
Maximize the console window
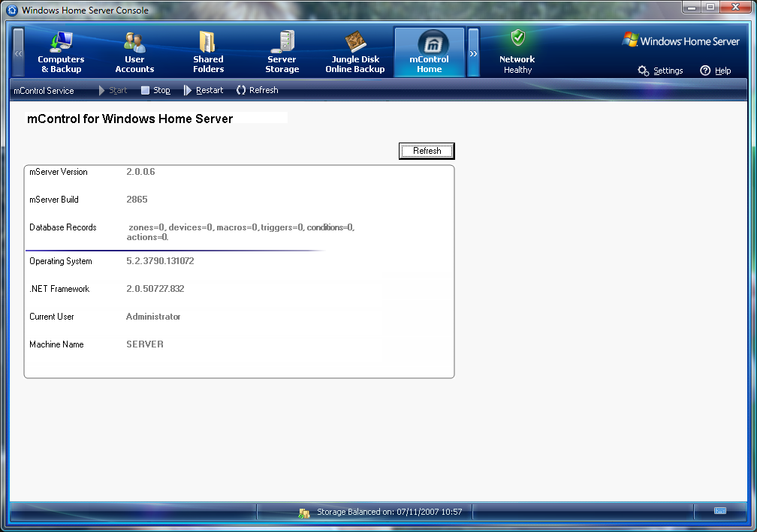710,7
